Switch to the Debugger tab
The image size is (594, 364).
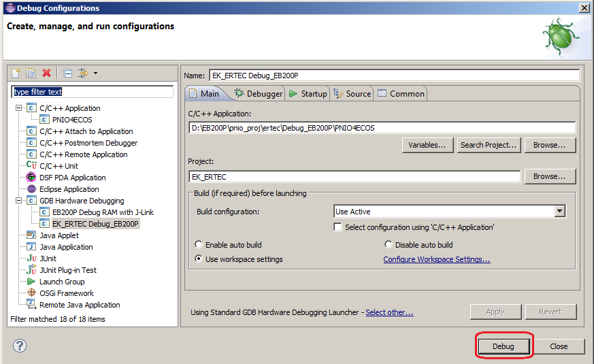(259, 94)
